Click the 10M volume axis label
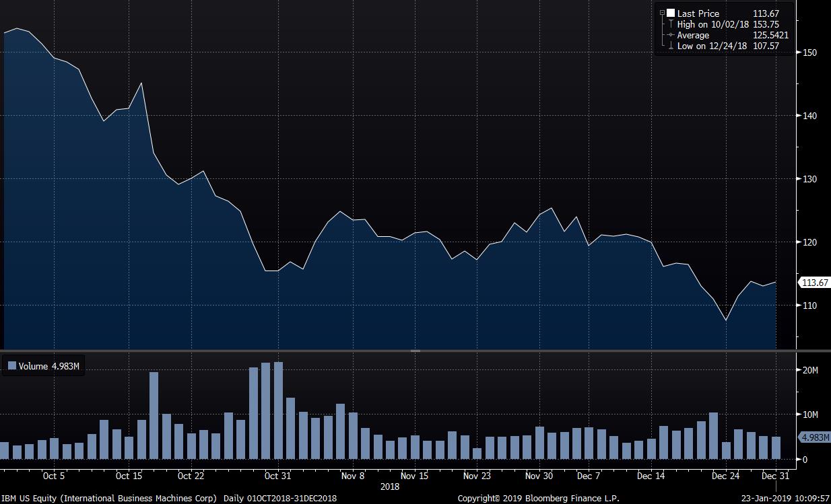The width and height of the screenshot is (831, 504). pos(809,415)
